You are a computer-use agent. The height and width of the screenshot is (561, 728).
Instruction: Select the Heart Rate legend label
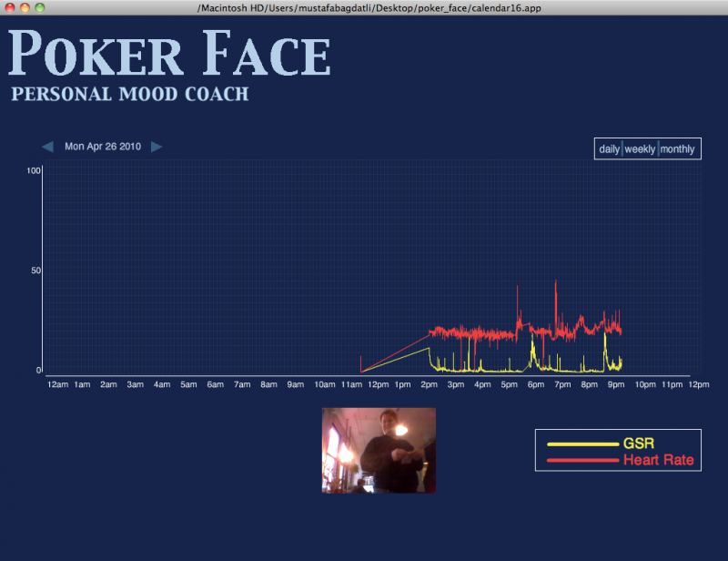pyautogui.click(x=658, y=460)
